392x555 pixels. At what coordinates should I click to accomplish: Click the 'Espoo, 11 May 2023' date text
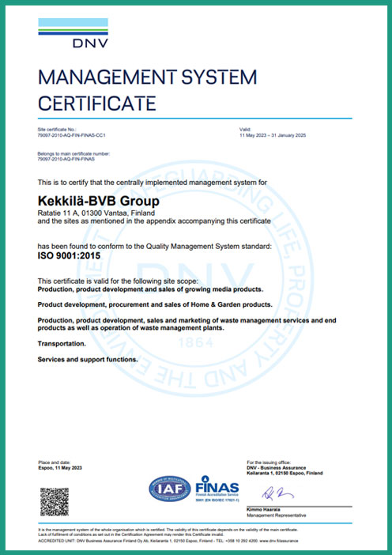pyautogui.click(x=60, y=468)
